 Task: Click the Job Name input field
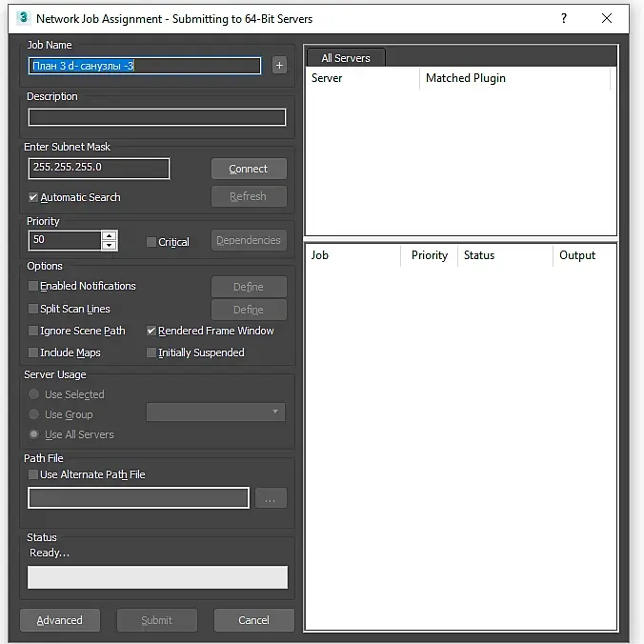[145, 66]
